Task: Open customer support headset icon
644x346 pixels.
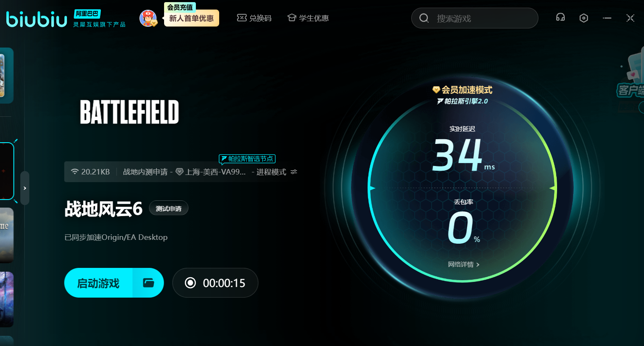Action: (x=560, y=18)
